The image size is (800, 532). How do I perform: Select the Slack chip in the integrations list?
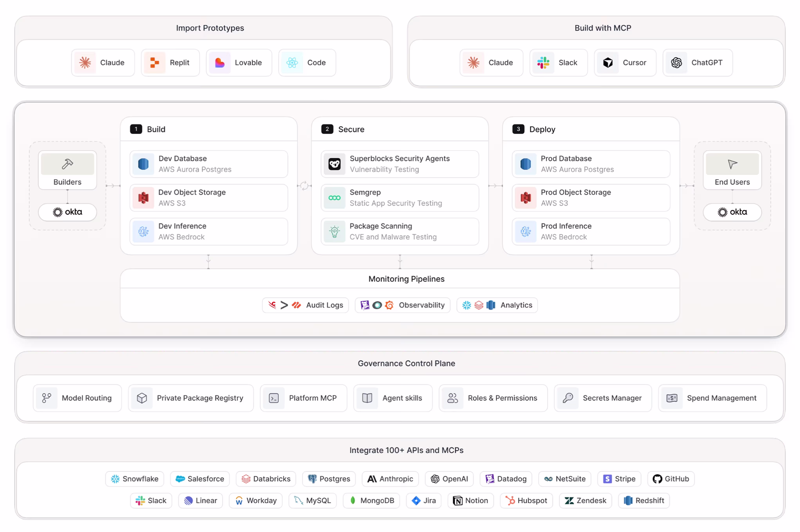point(151,501)
